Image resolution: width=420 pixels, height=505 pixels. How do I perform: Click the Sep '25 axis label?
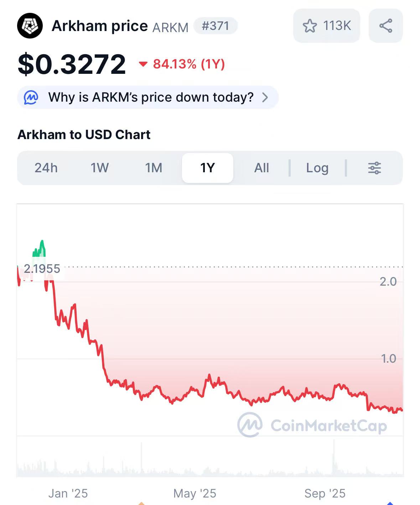point(325,494)
